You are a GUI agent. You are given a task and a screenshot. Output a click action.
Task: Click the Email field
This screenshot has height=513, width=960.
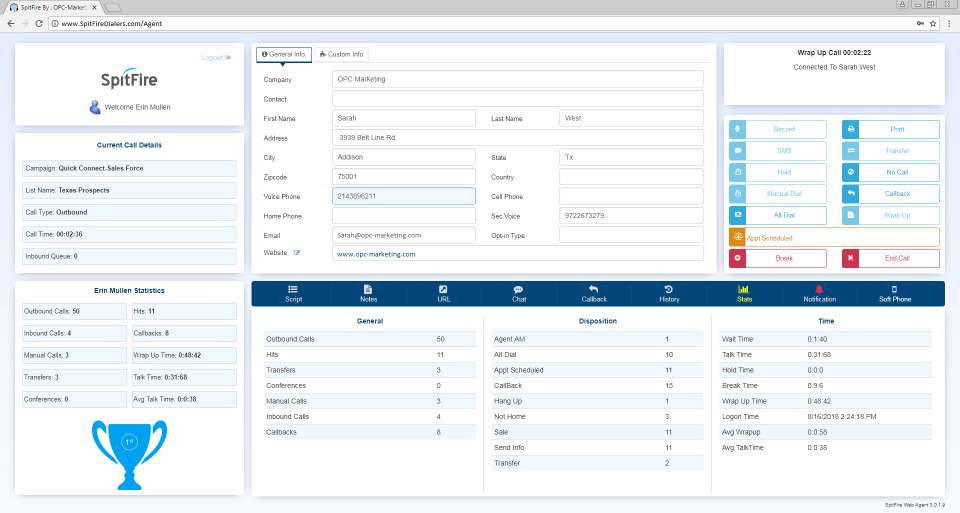[x=403, y=235]
